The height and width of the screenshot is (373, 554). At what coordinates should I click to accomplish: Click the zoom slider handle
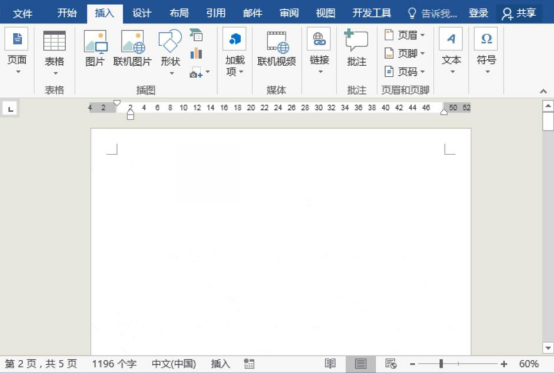(x=441, y=363)
